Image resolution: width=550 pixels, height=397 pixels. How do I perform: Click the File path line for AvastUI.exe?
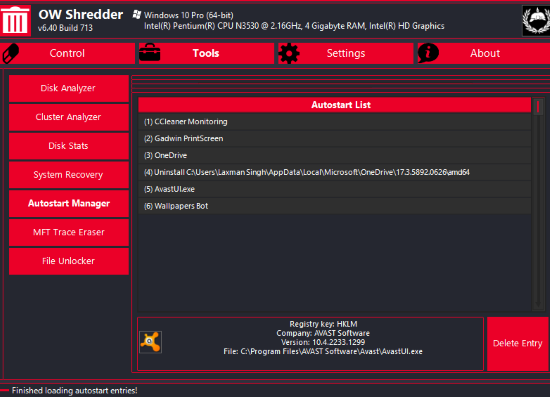[x=323, y=351]
